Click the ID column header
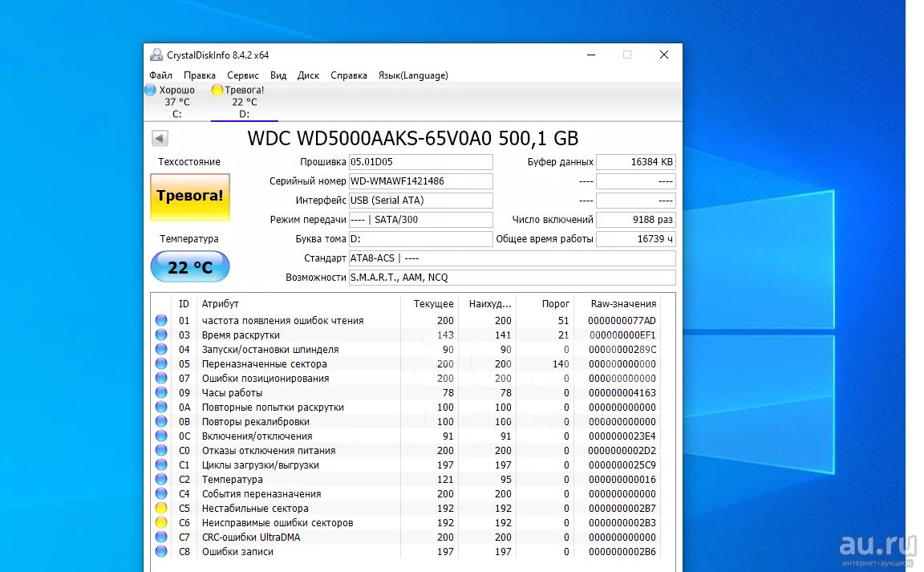 (x=184, y=304)
